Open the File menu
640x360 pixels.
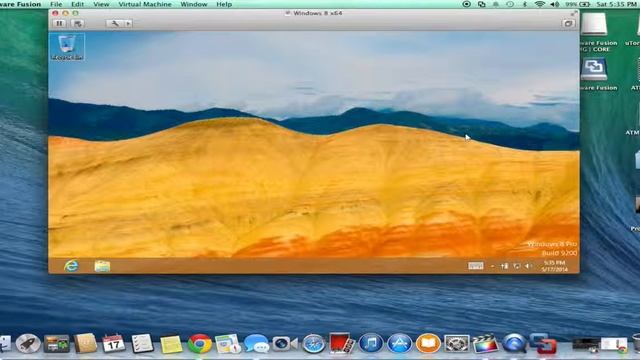(56, 4)
